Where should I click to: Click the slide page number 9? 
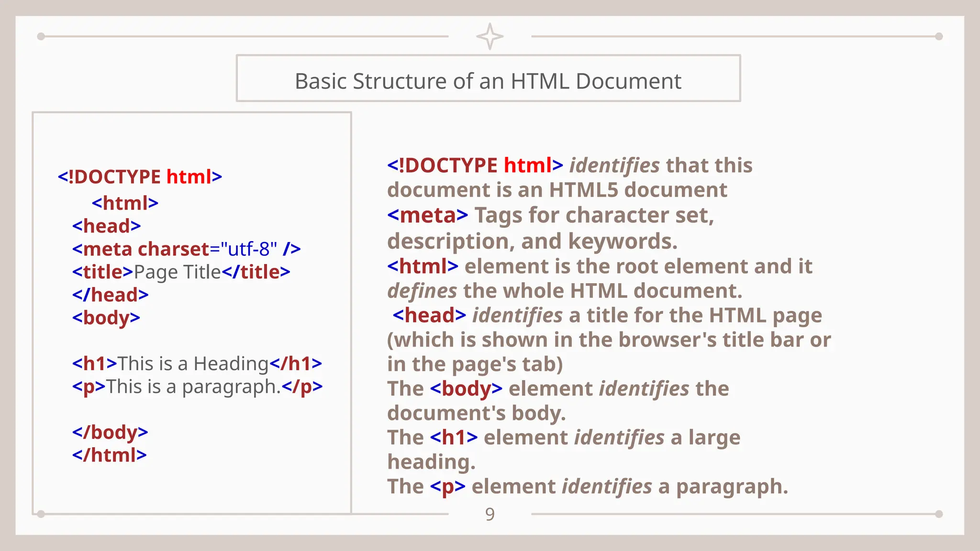(490, 514)
